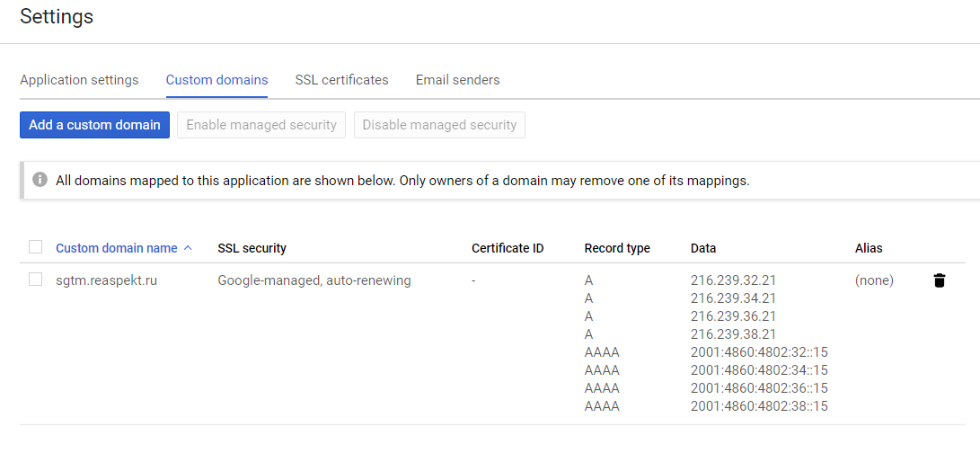980x453 pixels.
Task: Click the IP address 216.239.32.21
Action: point(733,280)
